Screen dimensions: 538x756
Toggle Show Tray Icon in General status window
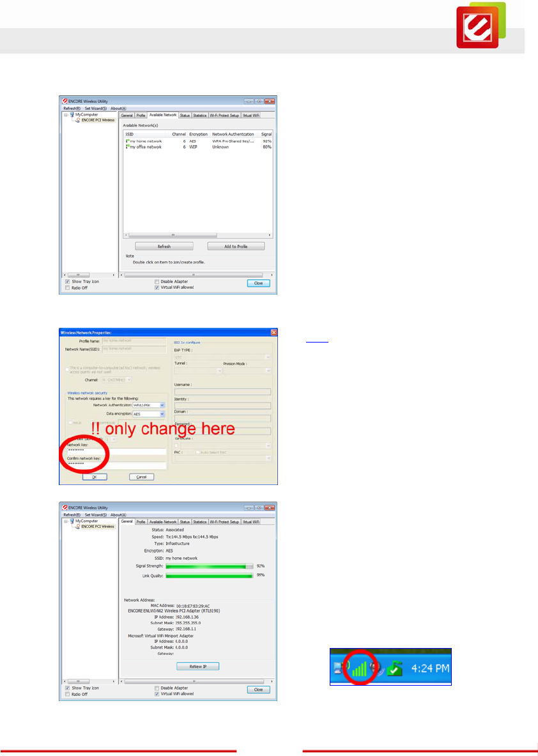pos(67,688)
